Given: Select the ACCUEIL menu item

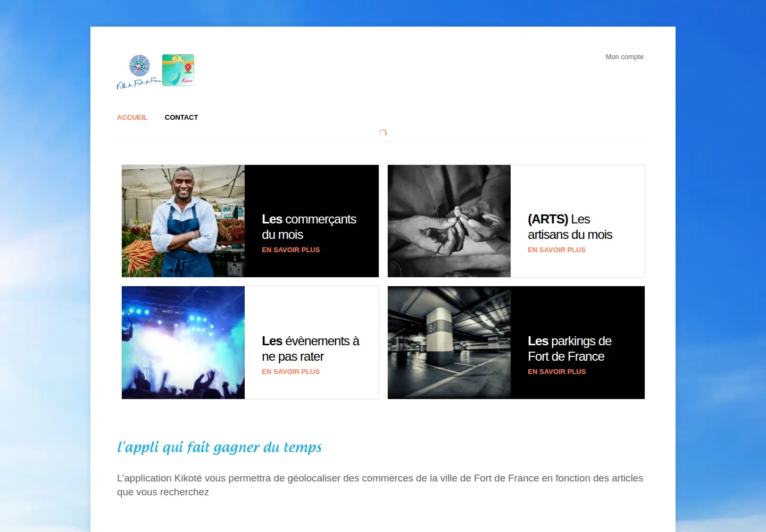Looking at the screenshot, I should 132,118.
